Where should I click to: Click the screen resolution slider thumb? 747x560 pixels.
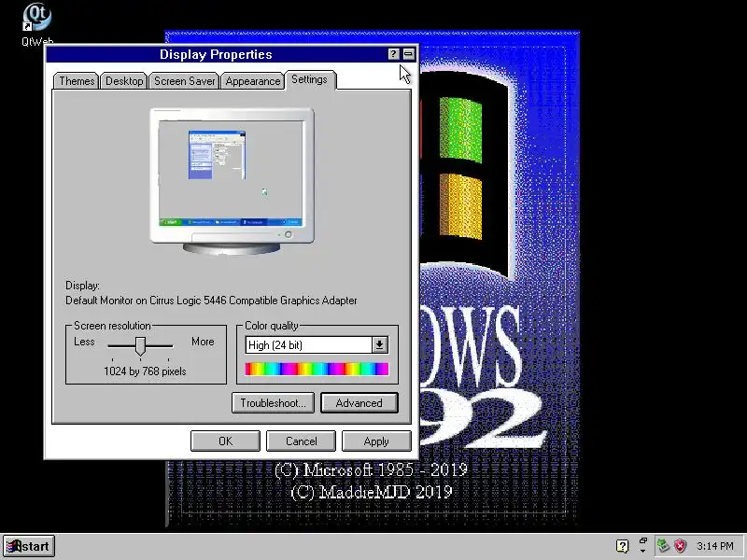(x=140, y=346)
